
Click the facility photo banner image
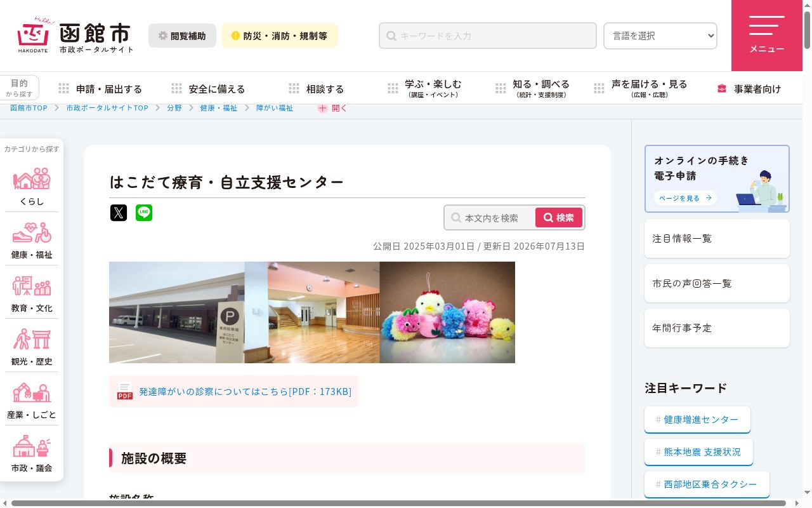pos(312,312)
